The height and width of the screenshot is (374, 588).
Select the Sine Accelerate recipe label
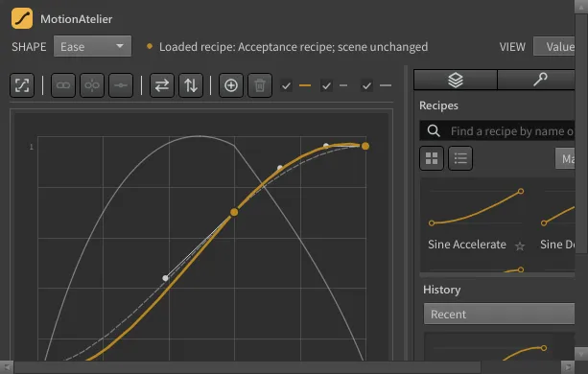click(x=467, y=245)
